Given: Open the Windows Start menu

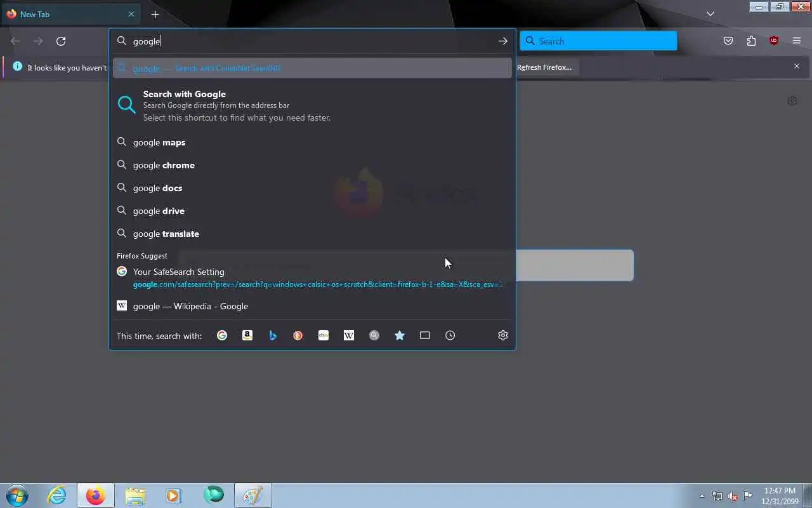Looking at the screenshot, I should [x=17, y=495].
